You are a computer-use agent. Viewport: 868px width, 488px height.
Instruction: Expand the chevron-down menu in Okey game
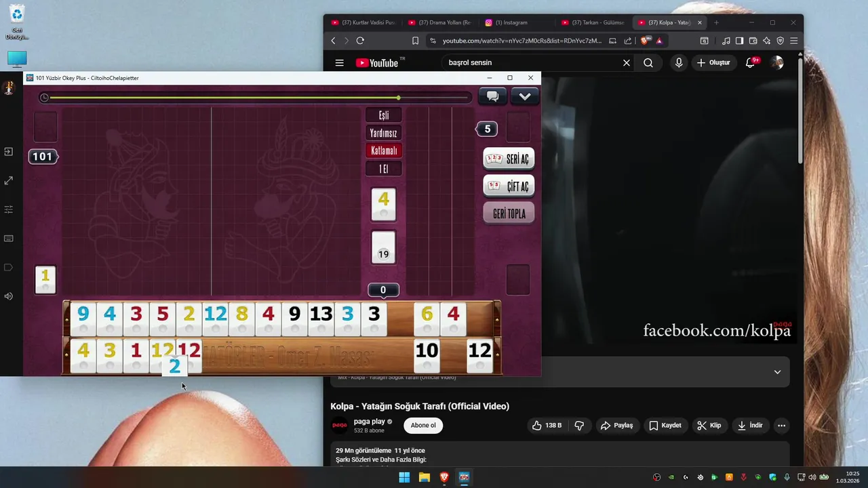(x=525, y=96)
